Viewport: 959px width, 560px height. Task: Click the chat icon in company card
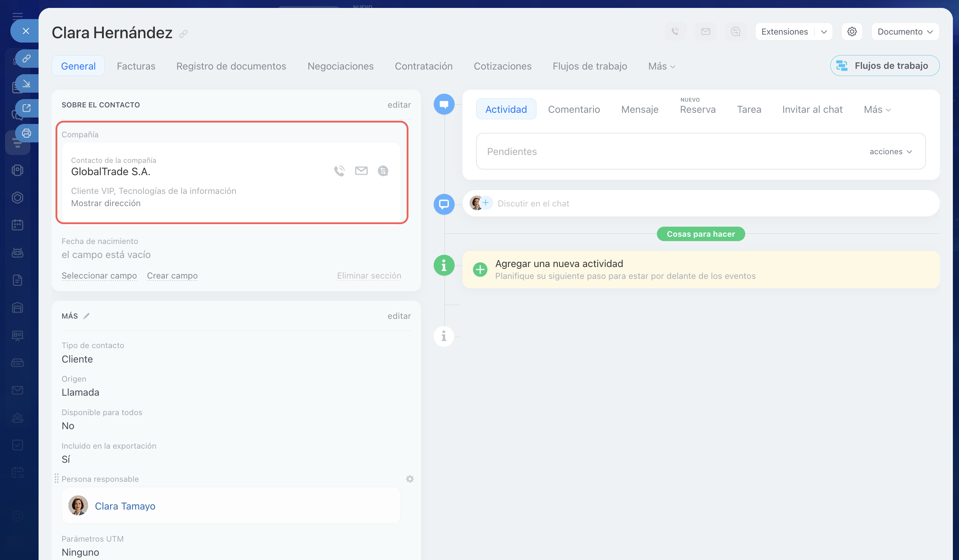point(383,171)
